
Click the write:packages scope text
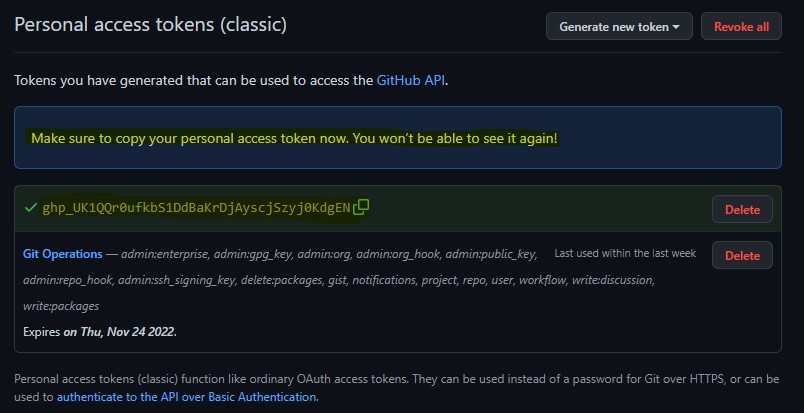(x=61, y=306)
